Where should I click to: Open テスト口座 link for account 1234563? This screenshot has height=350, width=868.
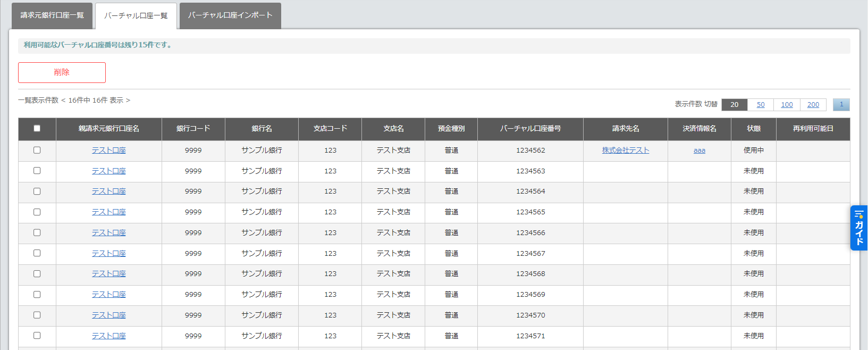(108, 171)
